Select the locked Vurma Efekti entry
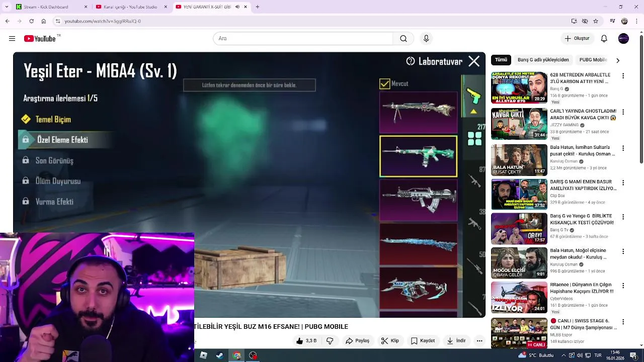Screen dimensions: 644x362 [x=54, y=202]
